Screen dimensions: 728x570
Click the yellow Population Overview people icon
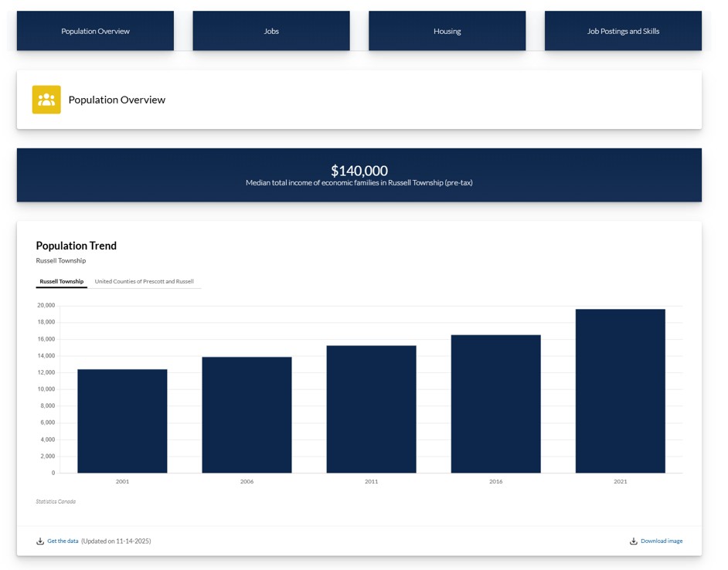(x=46, y=100)
